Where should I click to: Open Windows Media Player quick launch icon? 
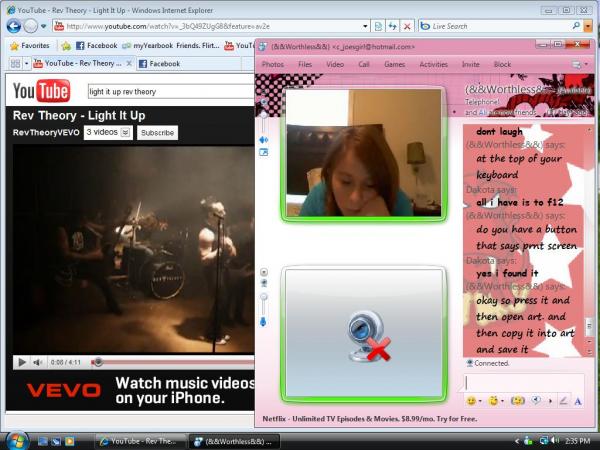[69, 441]
